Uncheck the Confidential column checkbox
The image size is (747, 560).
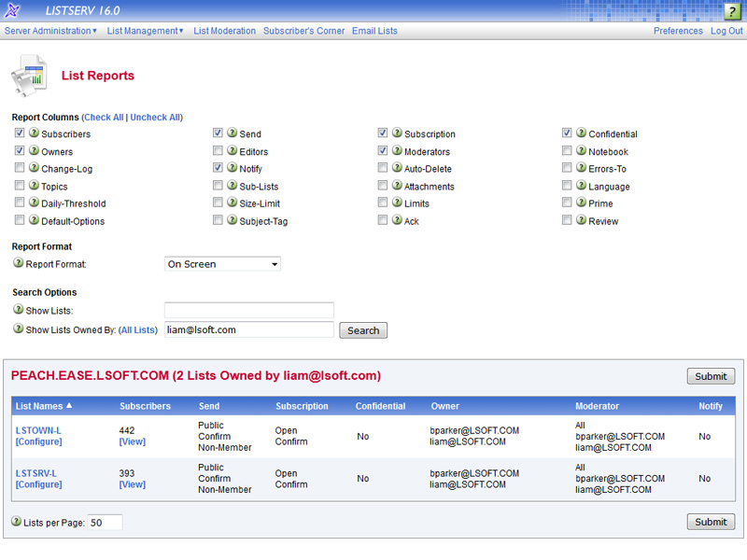[567, 133]
